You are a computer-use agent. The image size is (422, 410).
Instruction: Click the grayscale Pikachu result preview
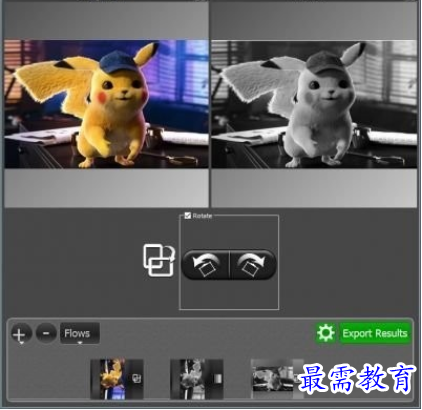[x=314, y=104]
